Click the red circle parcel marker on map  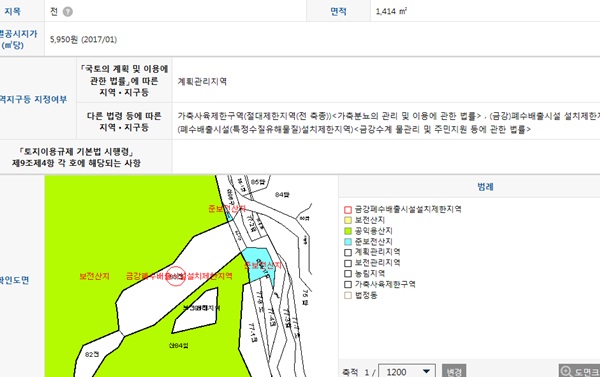(176, 276)
